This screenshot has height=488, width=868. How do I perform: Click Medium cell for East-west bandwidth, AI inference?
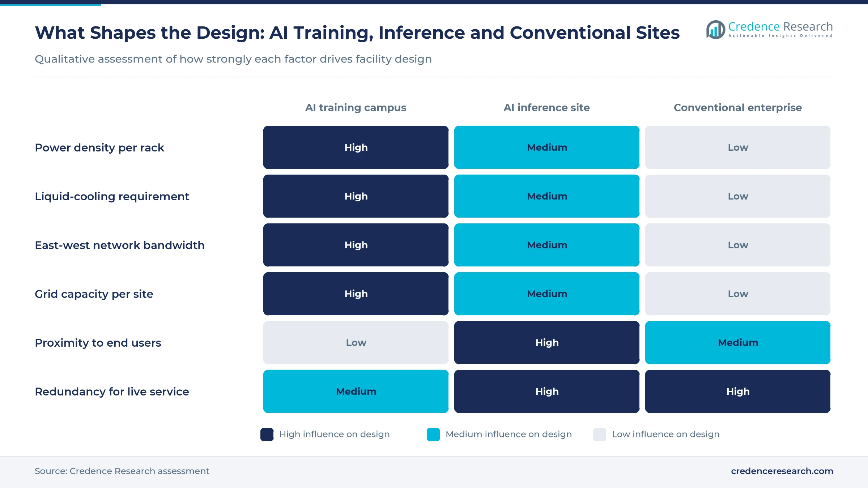click(547, 245)
